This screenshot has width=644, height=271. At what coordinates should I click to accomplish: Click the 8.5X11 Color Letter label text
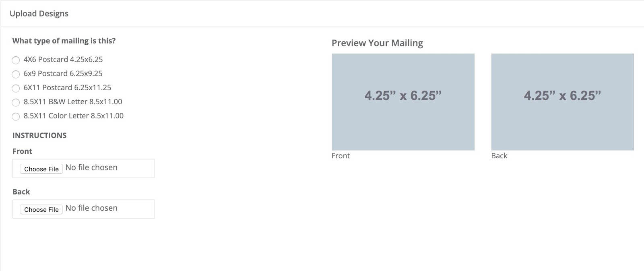(x=73, y=116)
